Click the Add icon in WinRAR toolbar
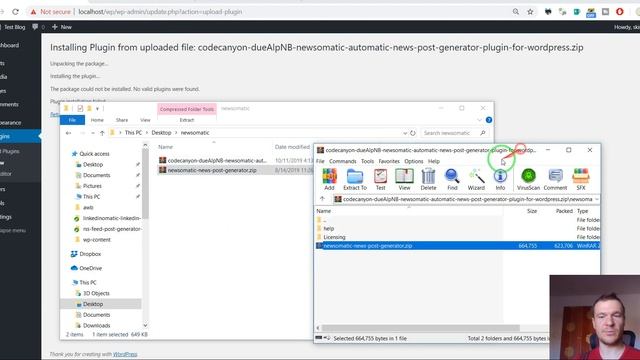640x360 pixels. pyautogui.click(x=329, y=179)
